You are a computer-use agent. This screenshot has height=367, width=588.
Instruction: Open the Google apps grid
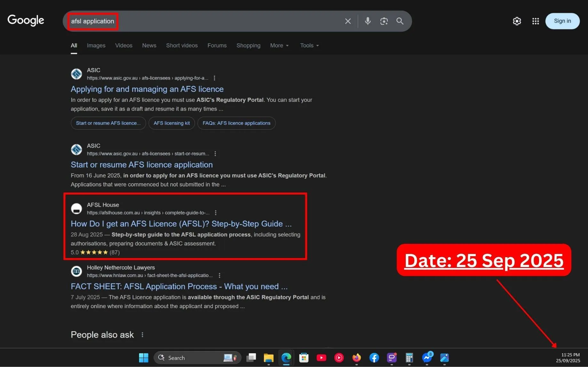(x=536, y=21)
